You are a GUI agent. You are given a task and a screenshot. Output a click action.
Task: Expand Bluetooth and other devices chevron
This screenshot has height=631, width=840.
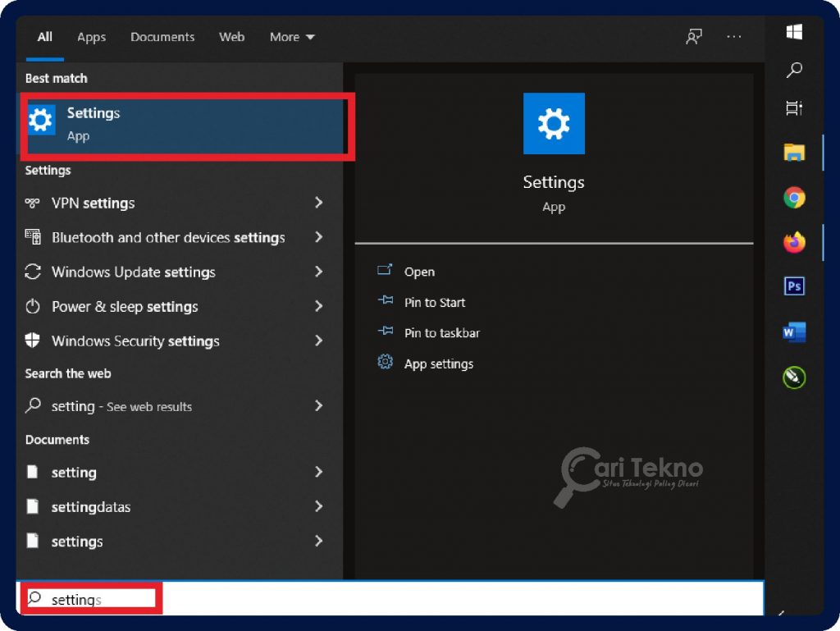(x=319, y=237)
